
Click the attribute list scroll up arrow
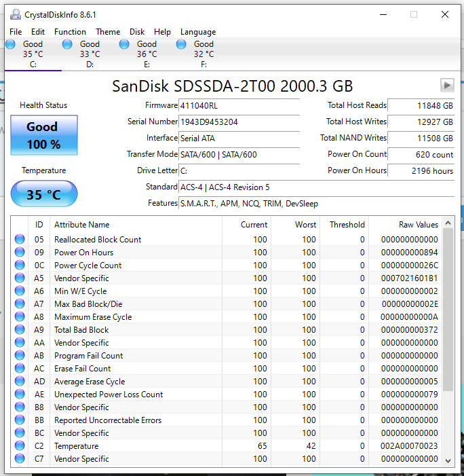448,223
